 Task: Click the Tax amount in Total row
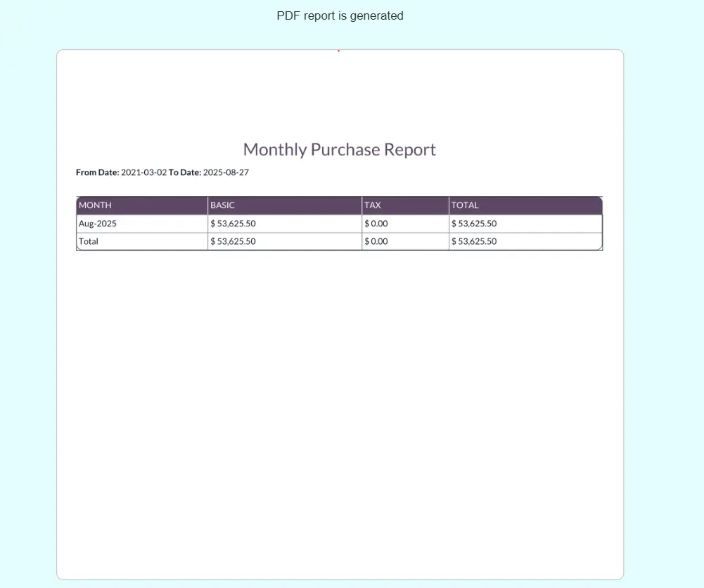(x=376, y=241)
